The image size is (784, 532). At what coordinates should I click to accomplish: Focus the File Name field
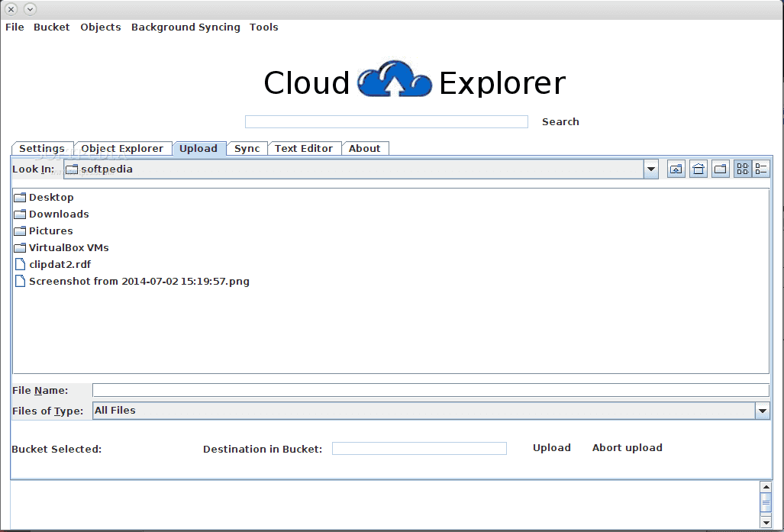(431, 390)
